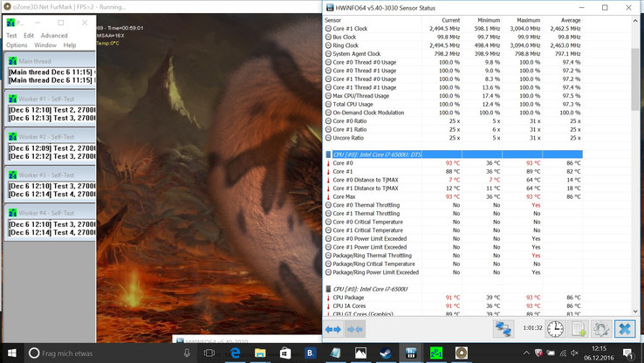Select the System Agent Clock row
This screenshot has width=644, height=363.
coord(454,54)
